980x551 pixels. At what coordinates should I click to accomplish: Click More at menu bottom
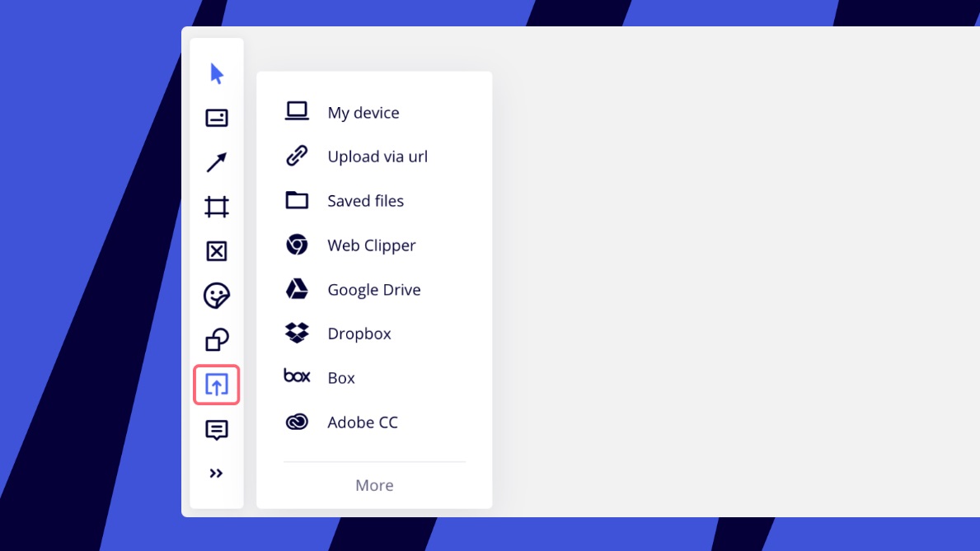click(374, 485)
